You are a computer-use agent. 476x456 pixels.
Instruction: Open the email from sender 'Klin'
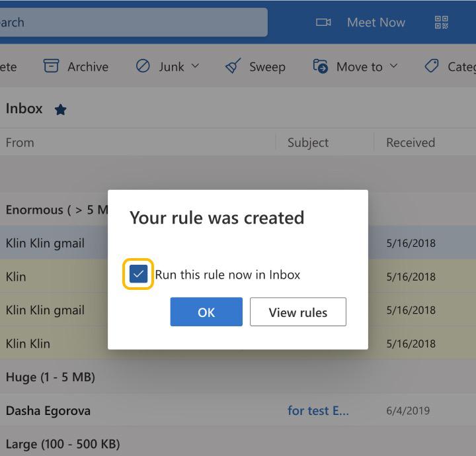16,277
